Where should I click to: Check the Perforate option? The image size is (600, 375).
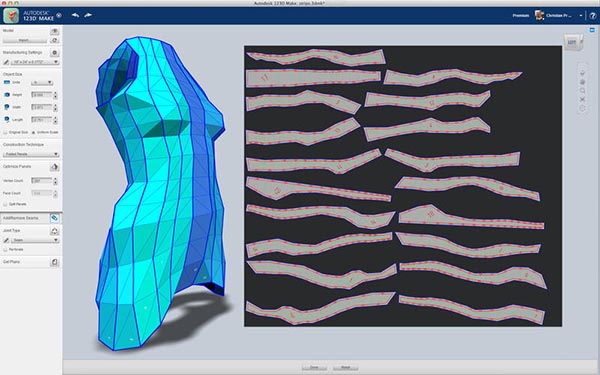pos(5,249)
